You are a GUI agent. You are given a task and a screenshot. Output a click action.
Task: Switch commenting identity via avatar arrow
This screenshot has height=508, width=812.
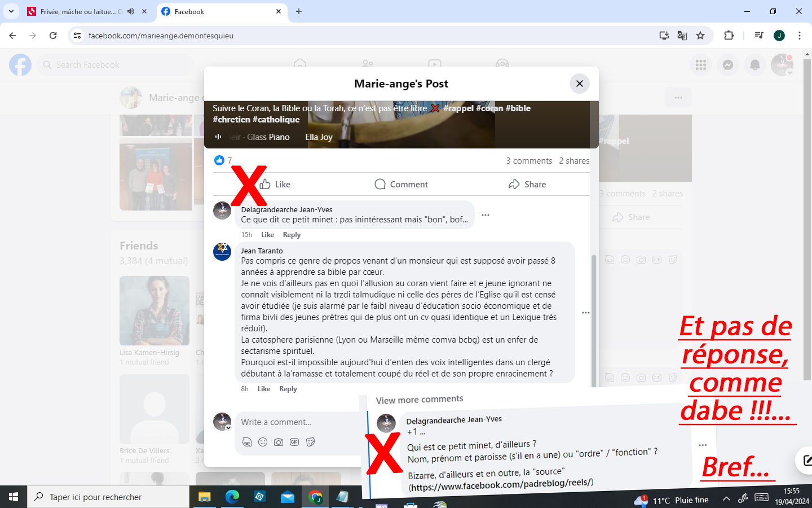pyautogui.click(x=228, y=428)
